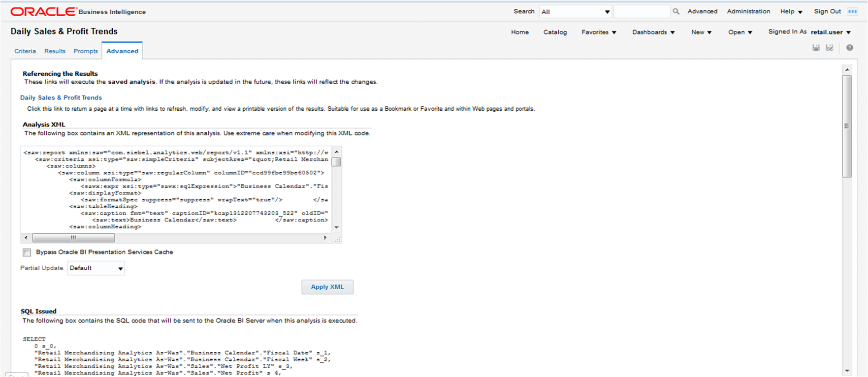
Task: Click the page vertical scrollbar thumb
Action: (x=847, y=126)
